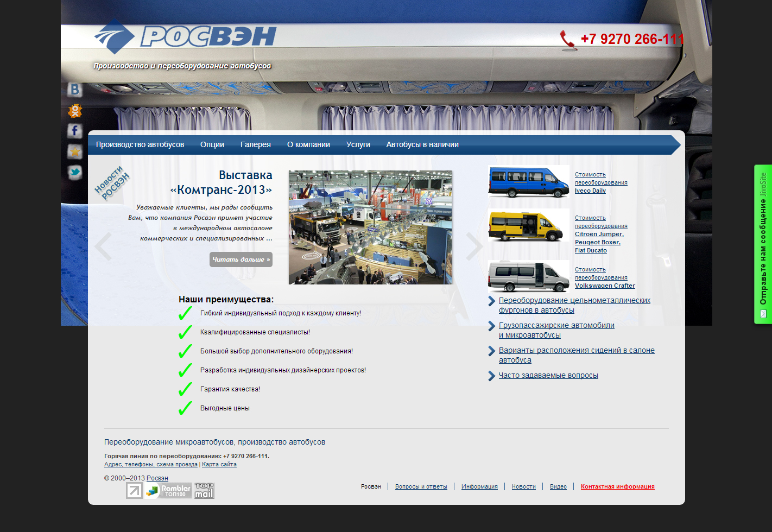This screenshot has width=772, height=532.
Task: Open the Odnoklassniki social icon
Action: point(75,111)
